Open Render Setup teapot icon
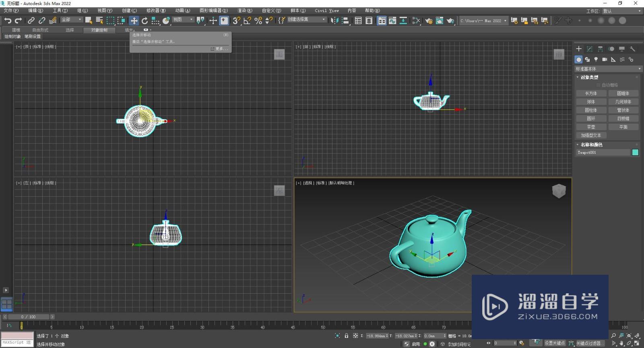The width and height of the screenshot is (644, 348). click(429, 21)
